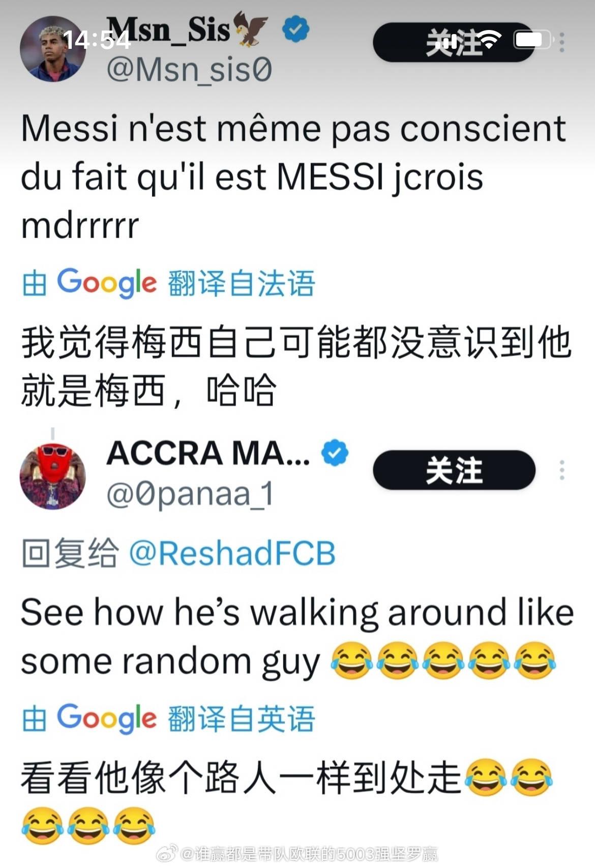Screen dimensions: 595x868
Task: Open three-dot menu on ACCRA tweet
Action: 562,470
